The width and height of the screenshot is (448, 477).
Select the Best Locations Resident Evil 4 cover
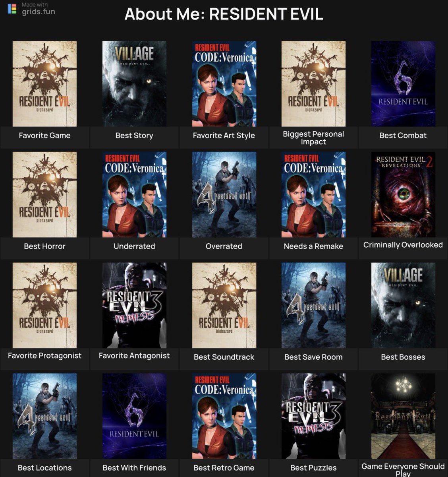44,416
